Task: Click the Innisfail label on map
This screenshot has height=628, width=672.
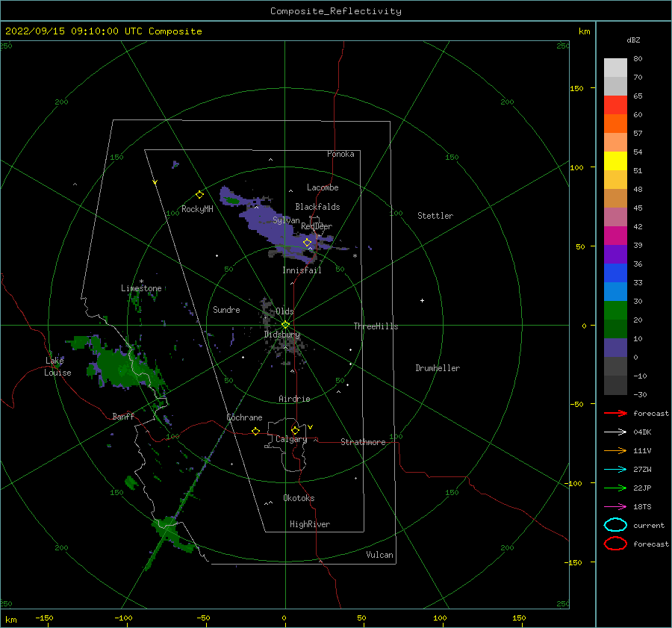Action: (x=302, y=270)
